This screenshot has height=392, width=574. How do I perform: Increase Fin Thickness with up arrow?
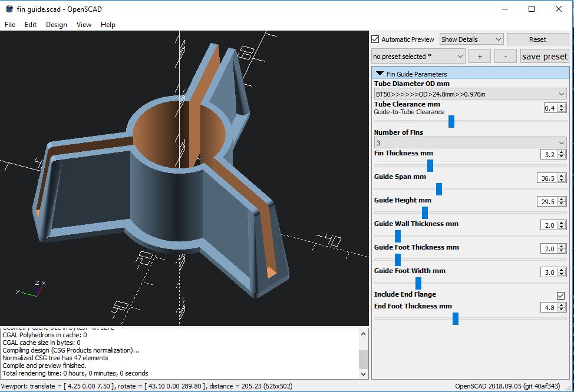tap(562, 152)
